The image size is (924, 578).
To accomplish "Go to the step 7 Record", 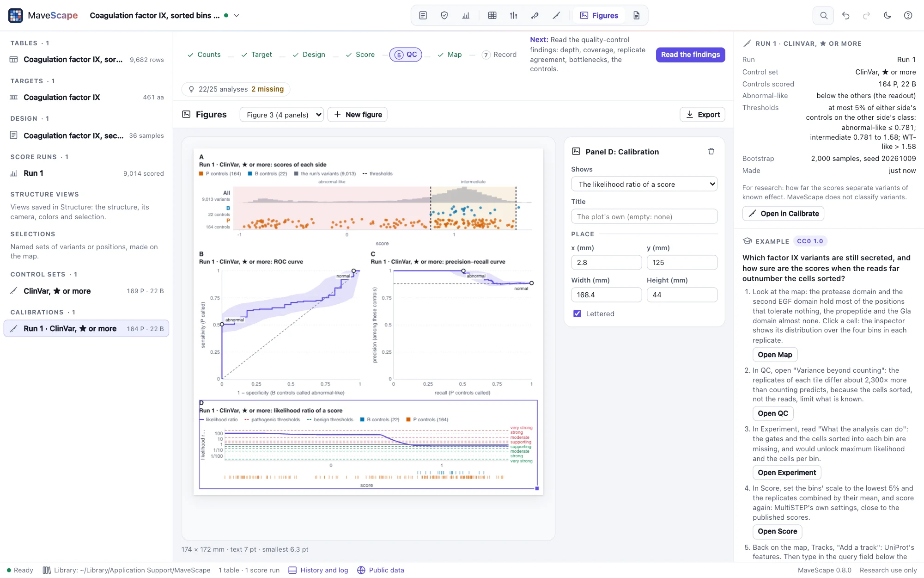I will [499, 55].
